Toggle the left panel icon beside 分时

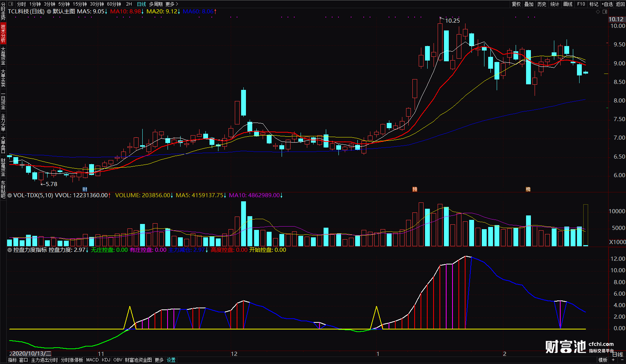pos(10,4)
